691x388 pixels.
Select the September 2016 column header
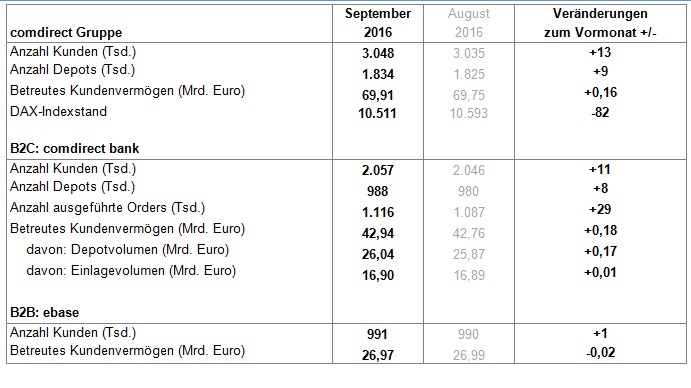pos(378,23)
